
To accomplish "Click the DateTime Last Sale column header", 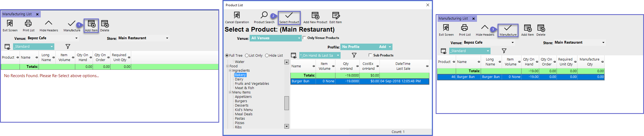I will (x=403, y=66).
